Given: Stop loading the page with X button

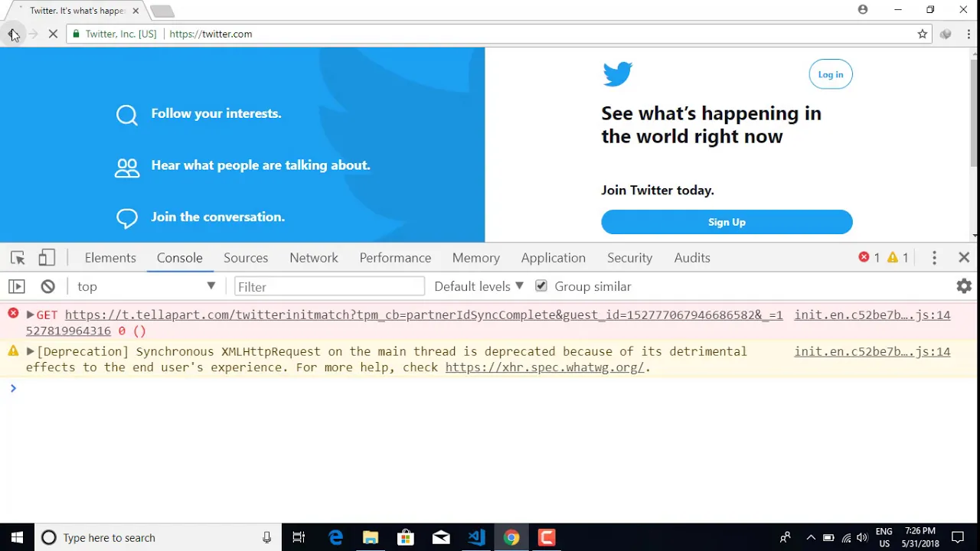Looking at the screenshot, I should 53,34.
